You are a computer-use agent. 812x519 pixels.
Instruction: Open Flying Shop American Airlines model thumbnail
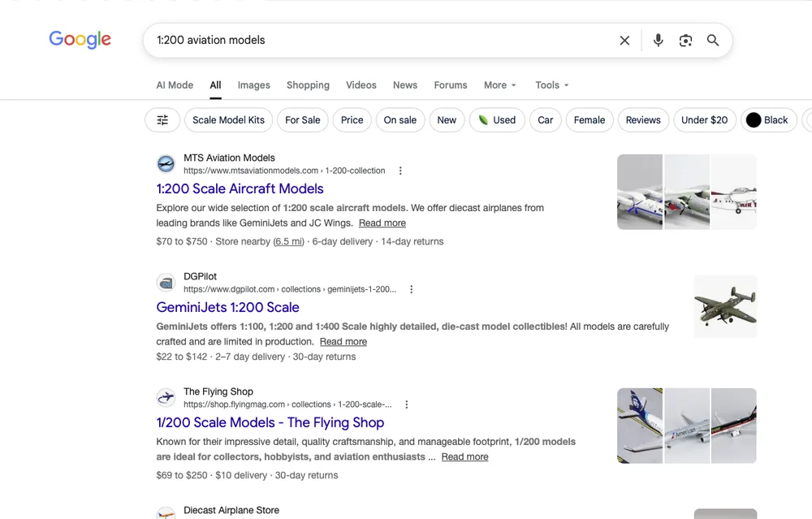click(687, 426)
